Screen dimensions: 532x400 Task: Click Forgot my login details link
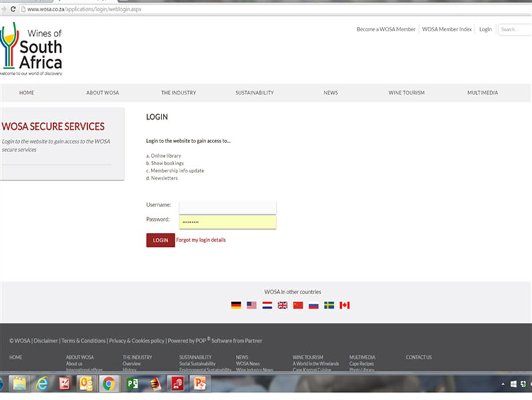201,240
